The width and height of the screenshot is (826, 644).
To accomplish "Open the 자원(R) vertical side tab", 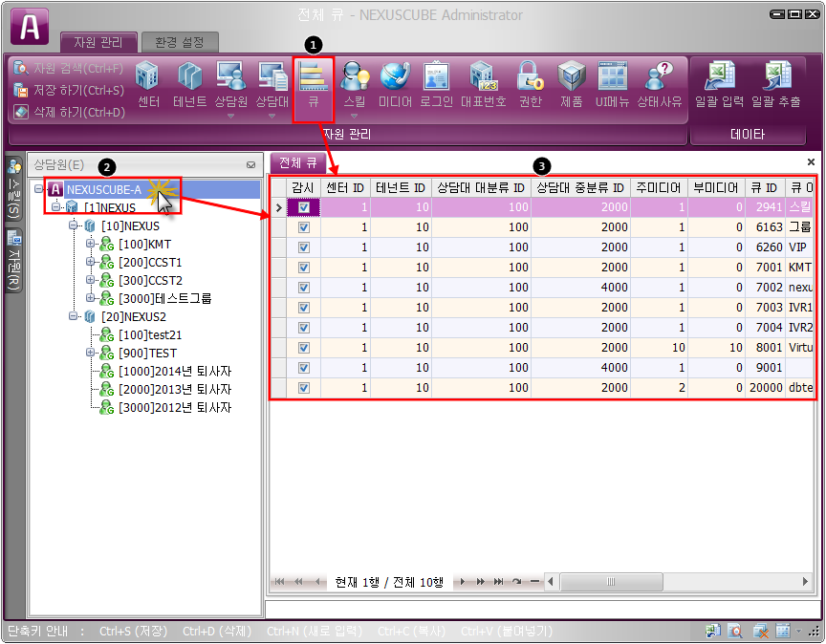I will pyautogui.click(x=14, y=261).
